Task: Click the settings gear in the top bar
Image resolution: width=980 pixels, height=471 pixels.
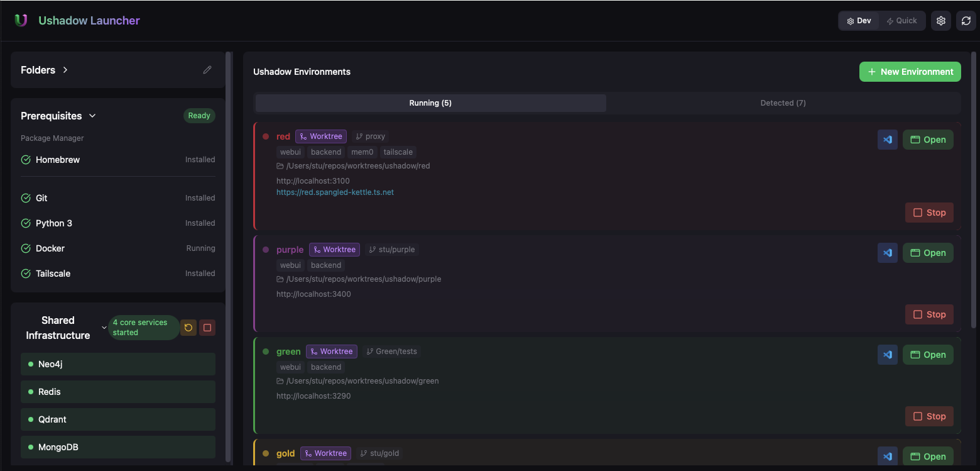Action: tap(940, 20)
